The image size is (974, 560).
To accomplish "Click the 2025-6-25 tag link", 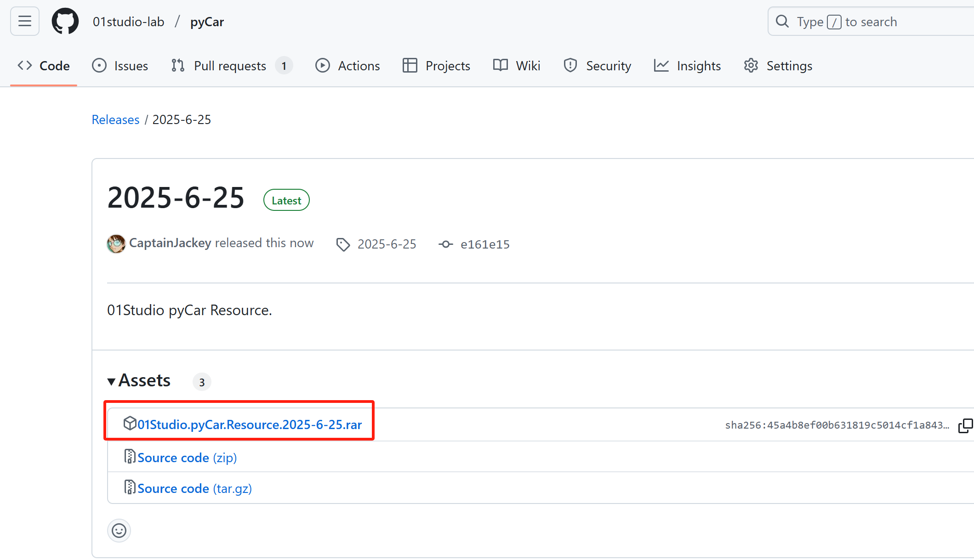I will [x=387, y=244].
